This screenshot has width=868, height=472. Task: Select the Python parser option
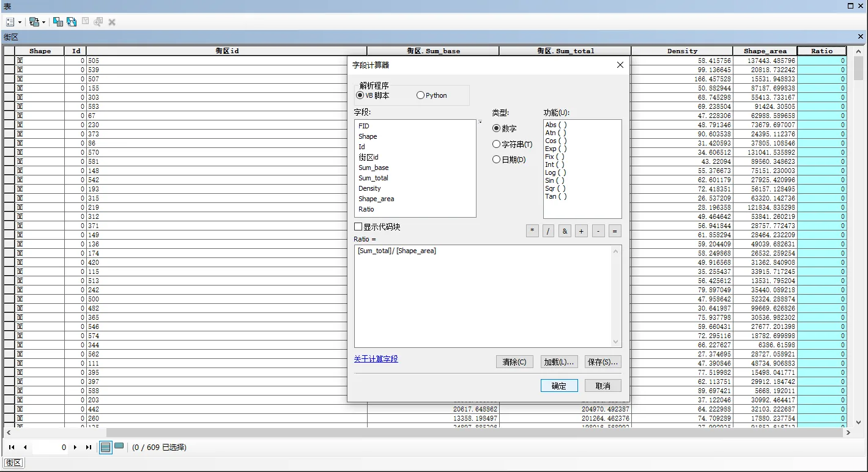[x=420, y=95]
